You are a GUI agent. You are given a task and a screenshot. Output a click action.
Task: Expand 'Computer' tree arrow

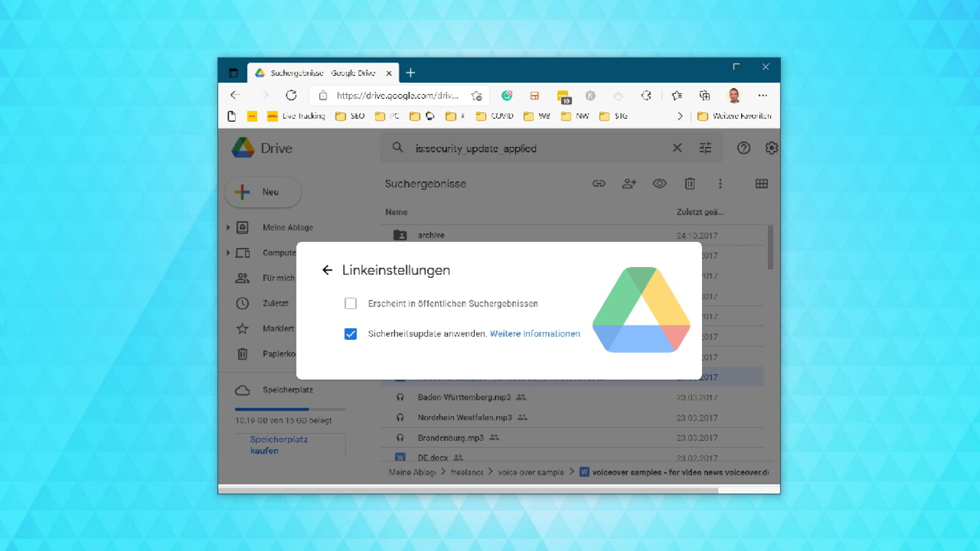coord(228,252)
